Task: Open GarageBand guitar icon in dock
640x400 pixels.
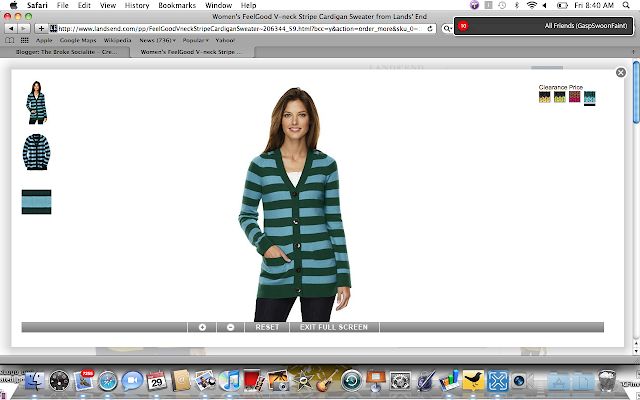Action: pos(327,381)
